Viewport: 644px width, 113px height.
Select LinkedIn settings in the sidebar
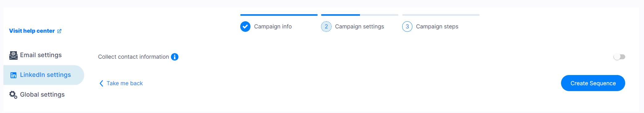click(43, 75)
